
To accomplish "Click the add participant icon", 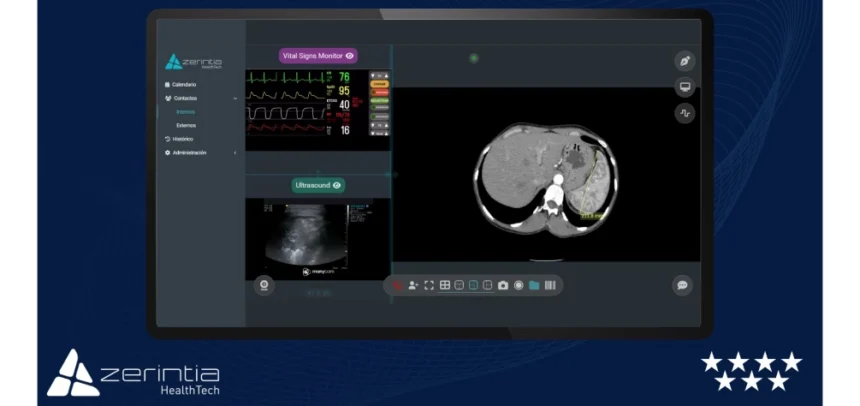I will (413, 285).
